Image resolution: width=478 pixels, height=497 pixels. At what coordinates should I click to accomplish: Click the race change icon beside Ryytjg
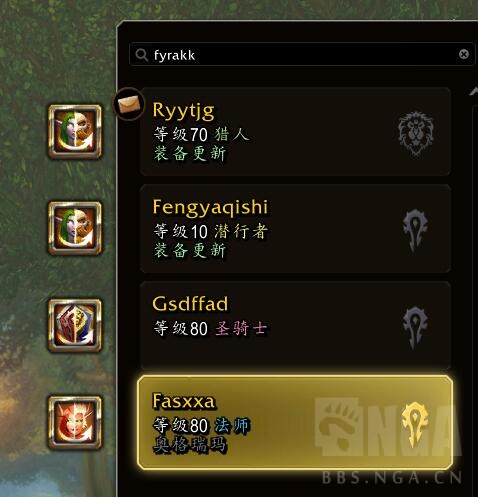click(x=75, y=132)
